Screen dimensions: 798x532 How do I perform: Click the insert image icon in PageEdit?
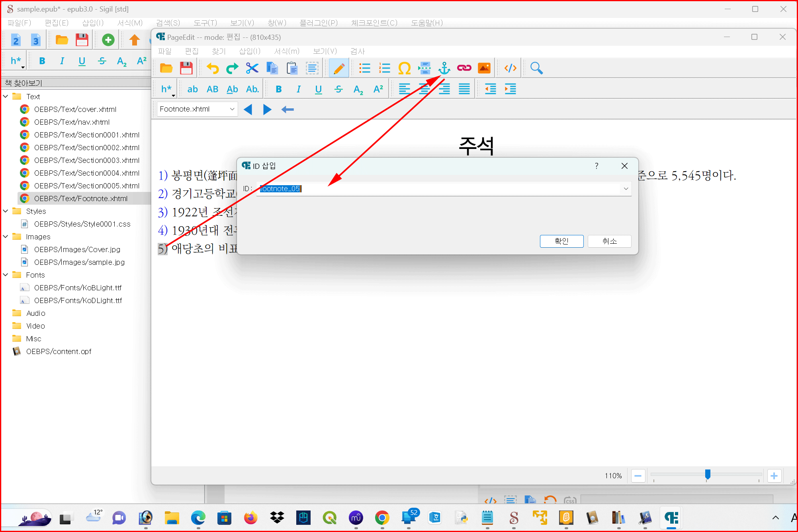(x=484, y=68)
